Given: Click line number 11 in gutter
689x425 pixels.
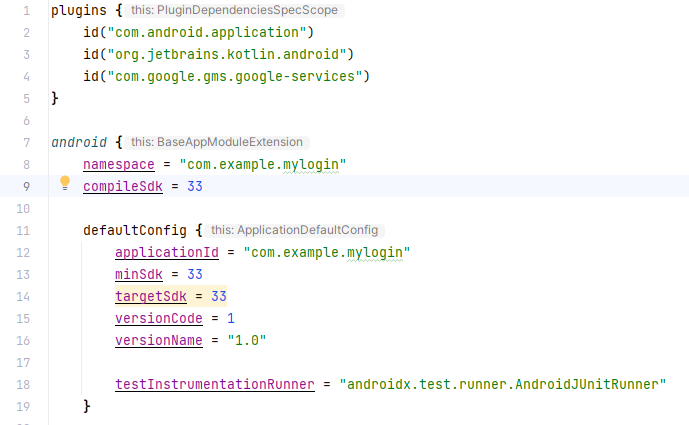Looking at the screenshot, I should click(x=23, y=230).
